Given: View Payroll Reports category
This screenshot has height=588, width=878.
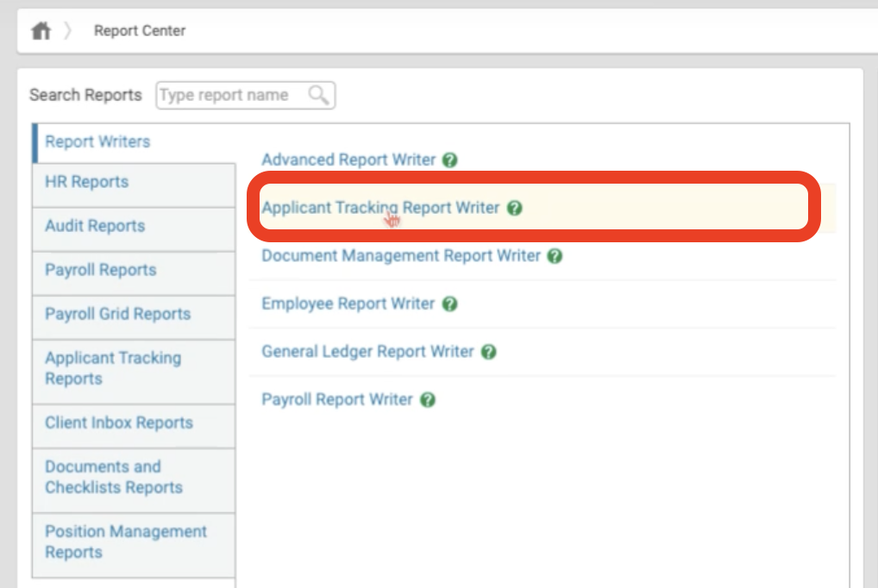Looking at the screenshot, I should 99,270.
